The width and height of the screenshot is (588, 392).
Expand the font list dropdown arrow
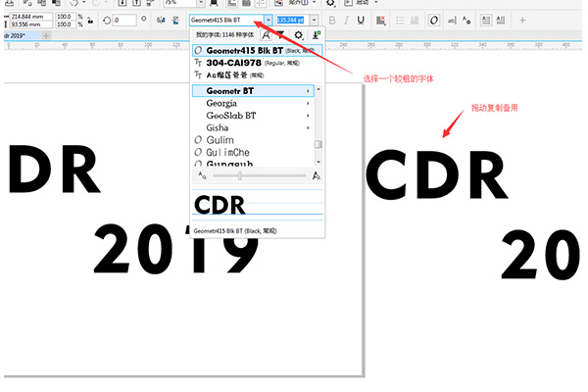coord(269,21)
